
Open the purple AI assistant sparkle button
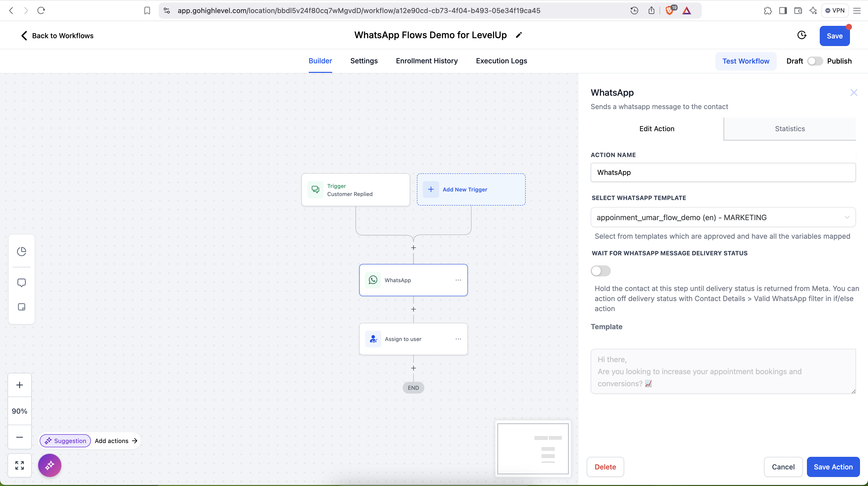50,465
